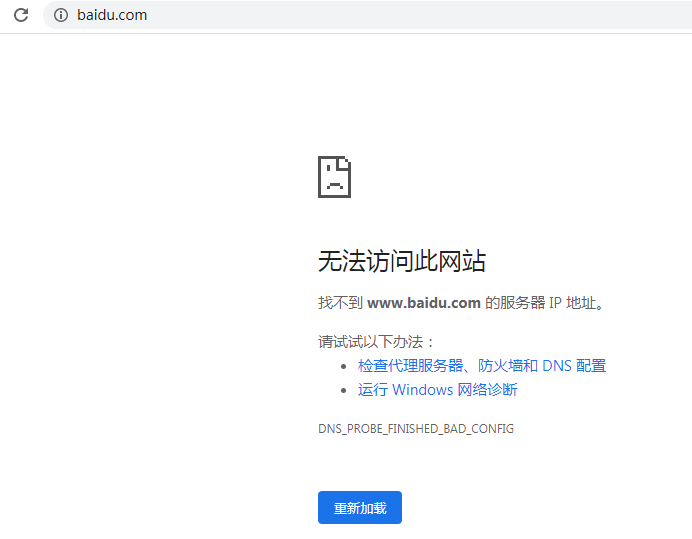Viewport: 692px width, 539px height.
Task: Open the site information icon
Action: click(61, 15)
